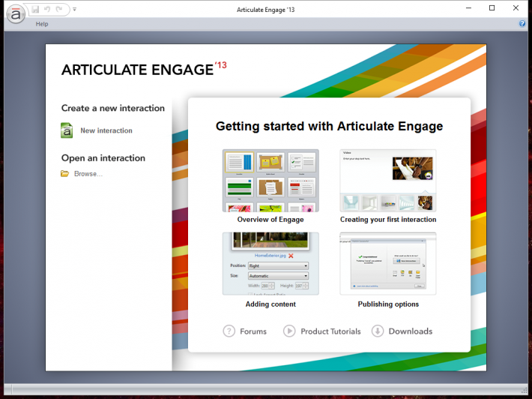Viewport: 532px width, 399px height.
Task: Click the Adding content caption
Action: [270, 304]
